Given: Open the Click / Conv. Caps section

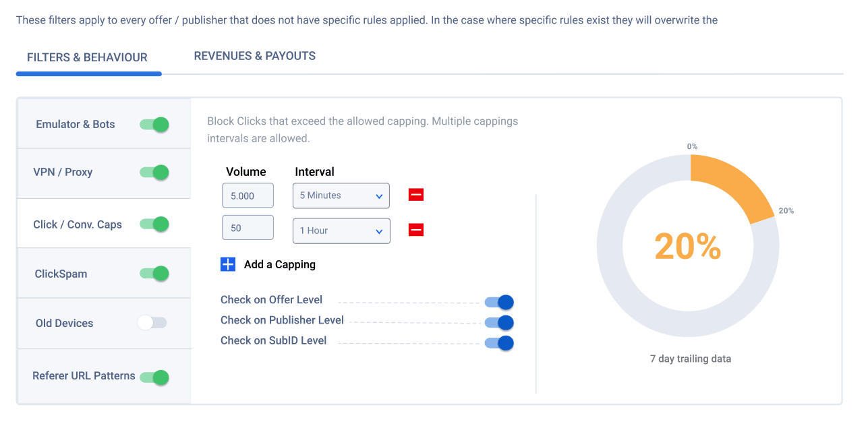Looking at the screenshot, I should [78, 224].
